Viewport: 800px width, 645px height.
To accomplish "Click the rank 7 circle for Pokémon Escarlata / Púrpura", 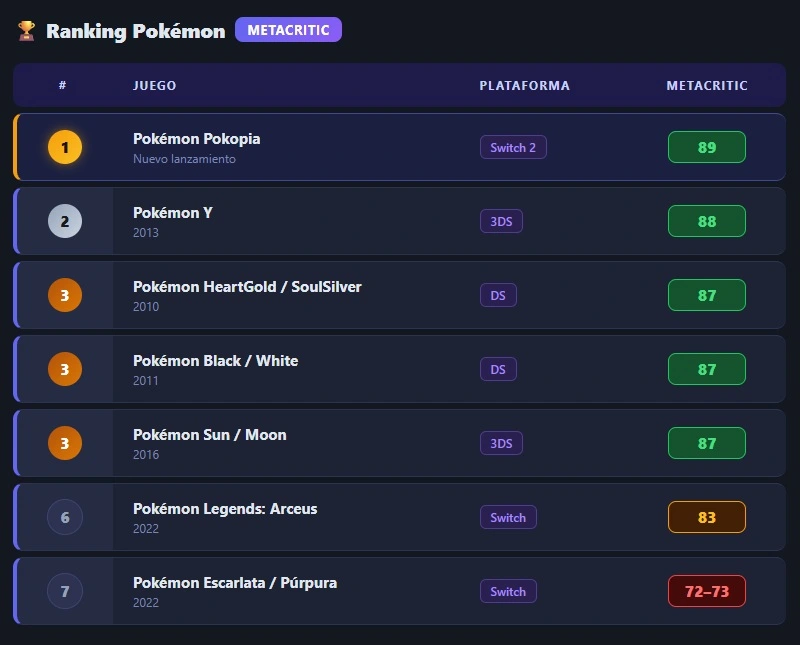I will (x=64, y=591).
